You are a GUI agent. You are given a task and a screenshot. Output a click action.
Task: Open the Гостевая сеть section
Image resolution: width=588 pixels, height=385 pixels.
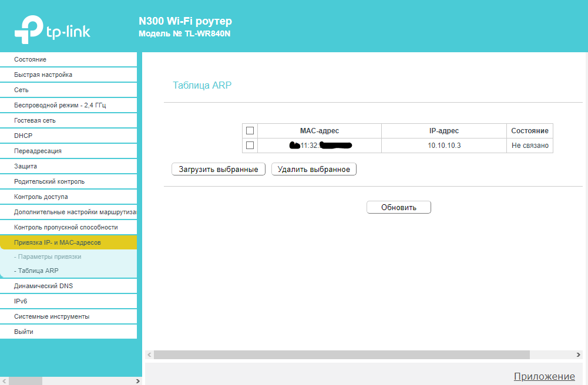(68, 120)
